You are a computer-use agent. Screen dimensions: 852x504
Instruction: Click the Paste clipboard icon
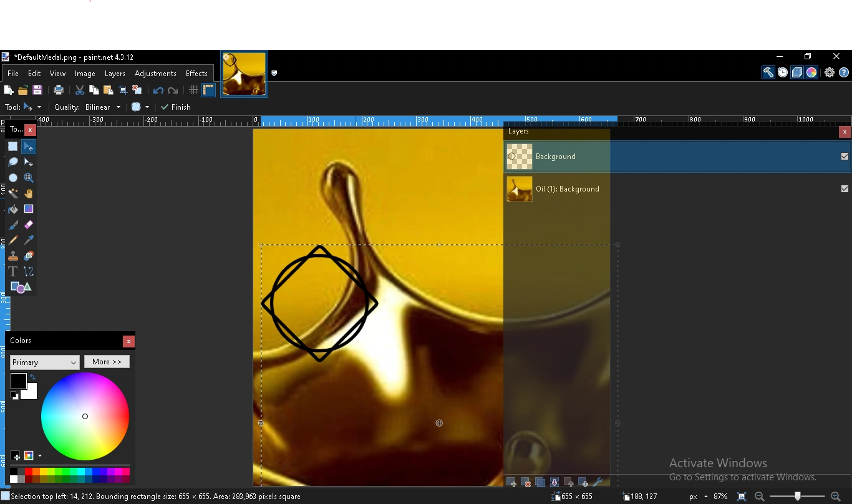click(x=109, y=90)
